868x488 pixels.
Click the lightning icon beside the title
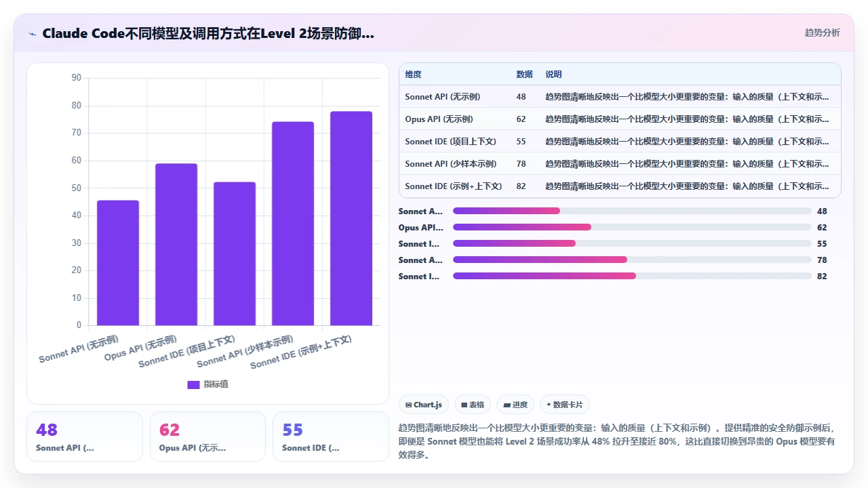[32, 33]
